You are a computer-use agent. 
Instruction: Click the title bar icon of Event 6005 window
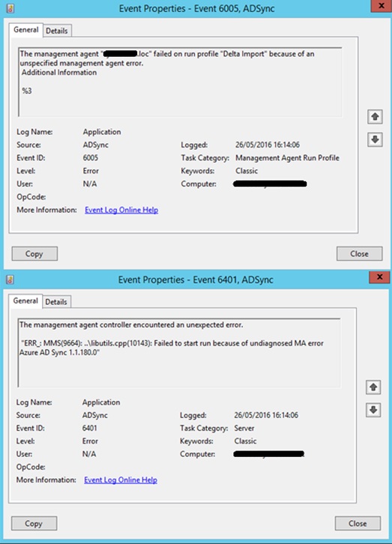pos(10,8)
